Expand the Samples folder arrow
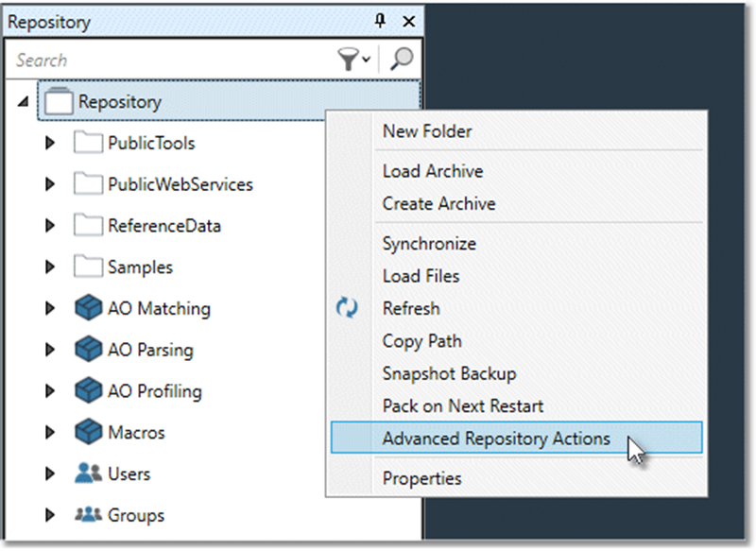Image resolution: width=756 pixels, height=551 pixels. click(51, 267)
